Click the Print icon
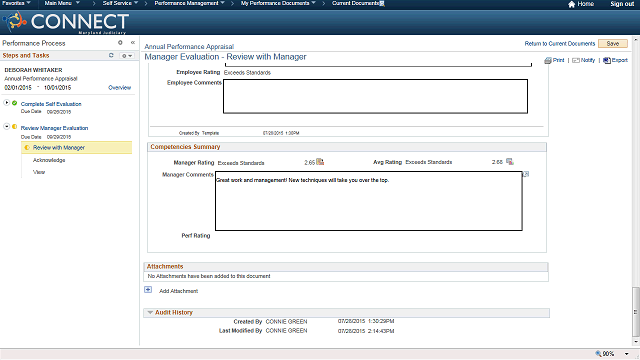This screenshot has width=640, height=360. [548, 60]
